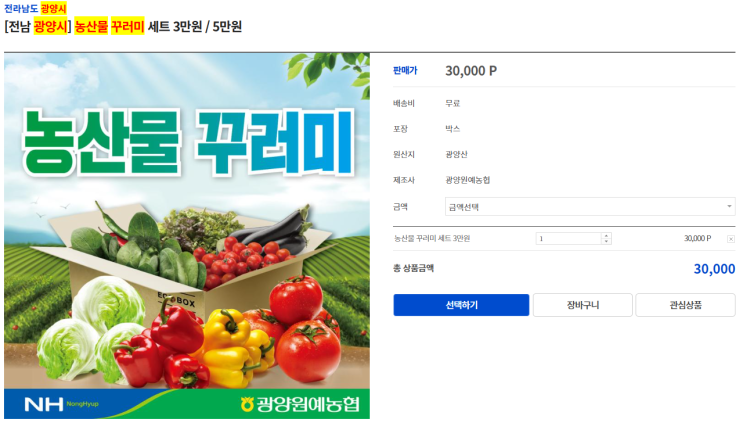Click the 판매가 30,000 P price
This screenshot has width=743, height=423.
pyautogui.click(x=471, y=71)
